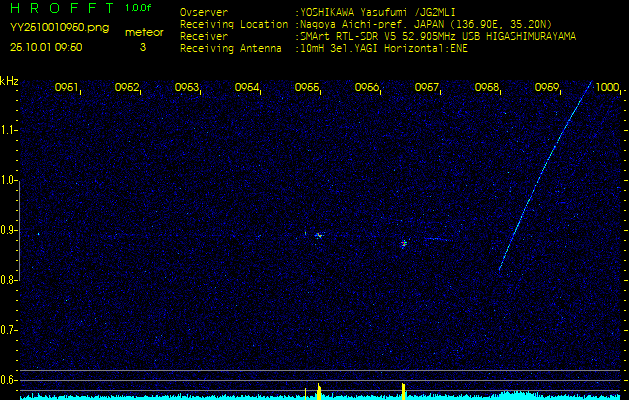Image resolution: width=629 pixels, height=400 pixels.
Task: Click the 0951 time marker
Action: tap(66, 87)
